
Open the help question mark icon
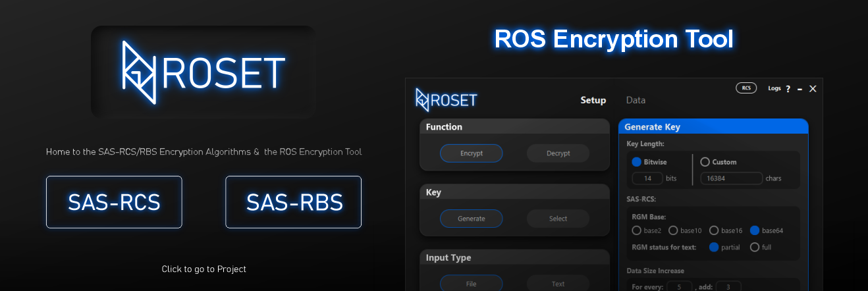click(788, 89)
